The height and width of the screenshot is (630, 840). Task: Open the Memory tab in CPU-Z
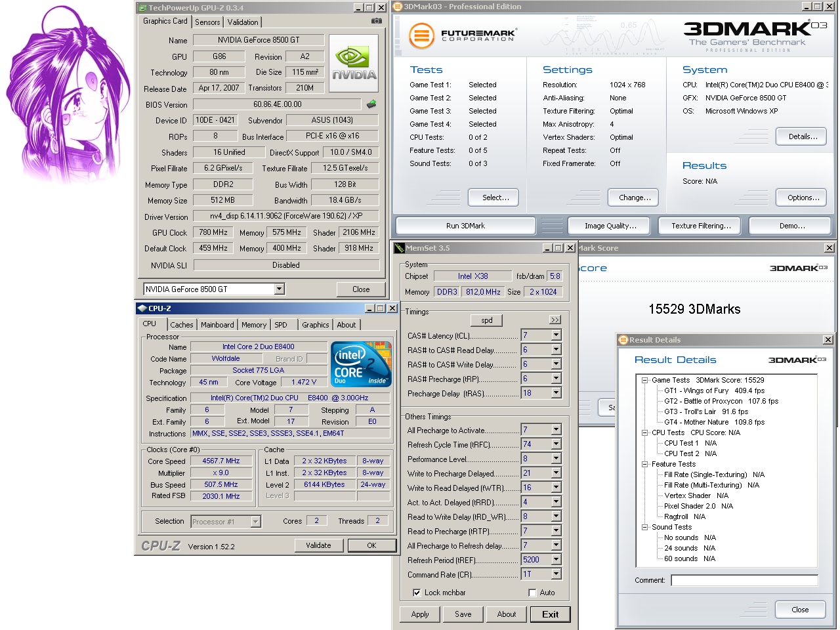click(254, 325)
